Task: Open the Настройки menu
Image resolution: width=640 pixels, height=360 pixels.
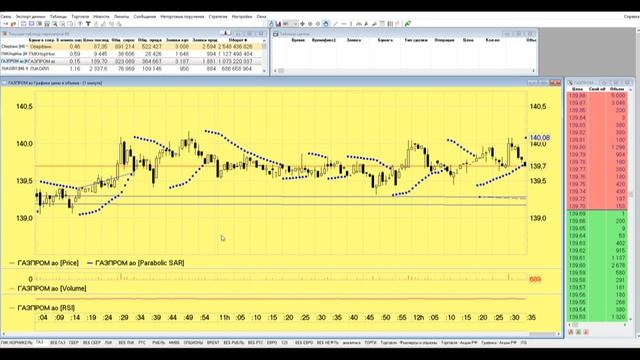Action: [x=242, y=17]
